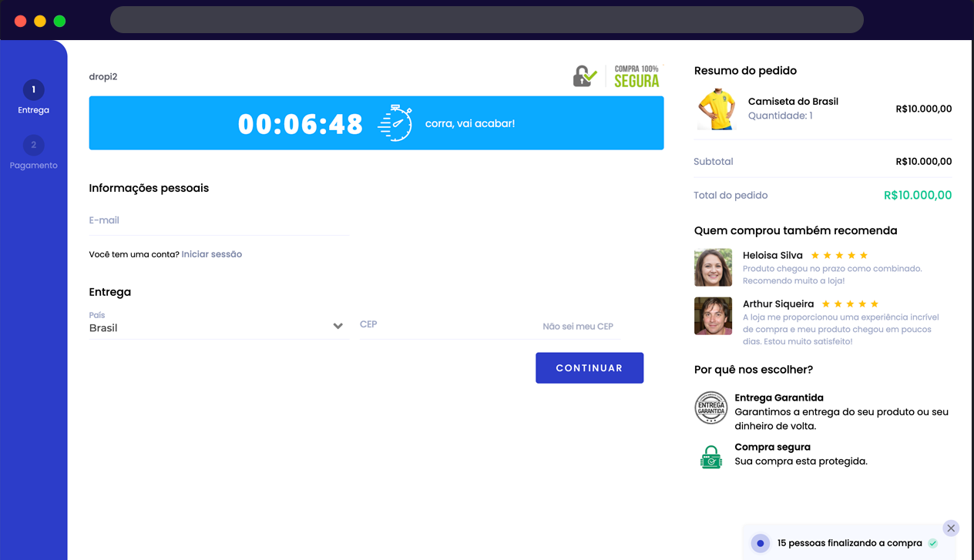Viewport: 974px width, 560px height.
Task: Select step 2 Pagamento in sidebar
Action: point(33,153)
